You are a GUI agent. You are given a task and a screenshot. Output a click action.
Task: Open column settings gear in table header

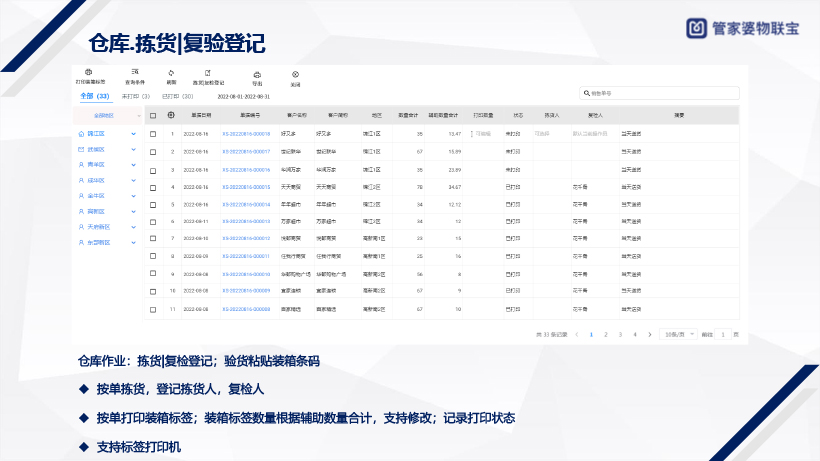coord(171,115)
